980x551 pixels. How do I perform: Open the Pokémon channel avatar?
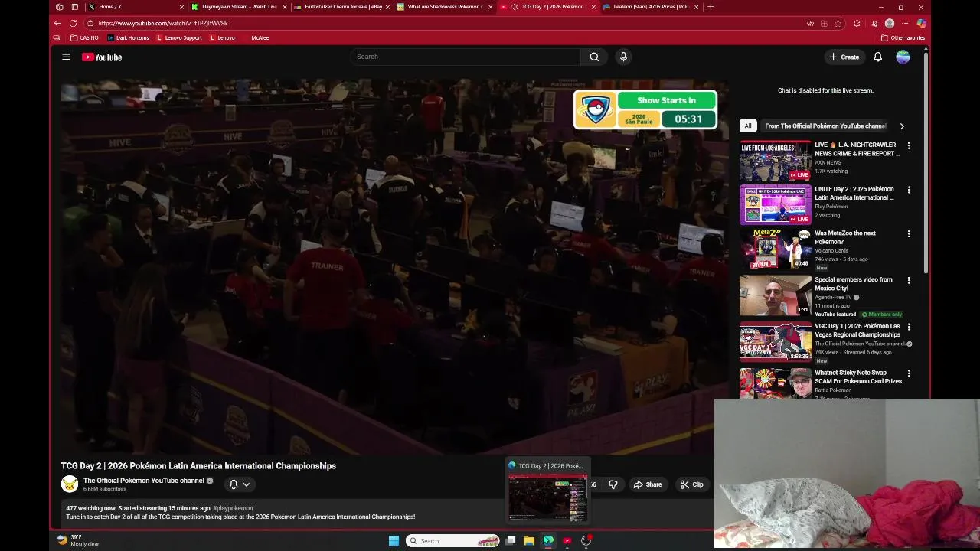(x=70, y=484)
